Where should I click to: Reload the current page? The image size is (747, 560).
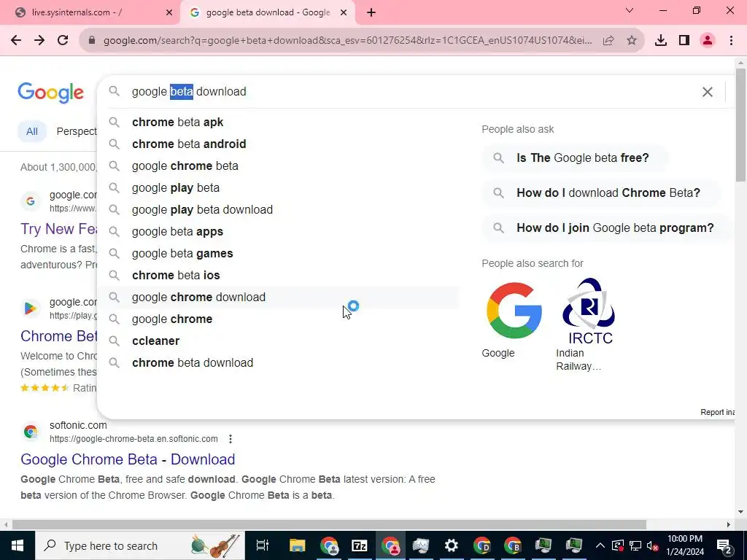point(63,41)
